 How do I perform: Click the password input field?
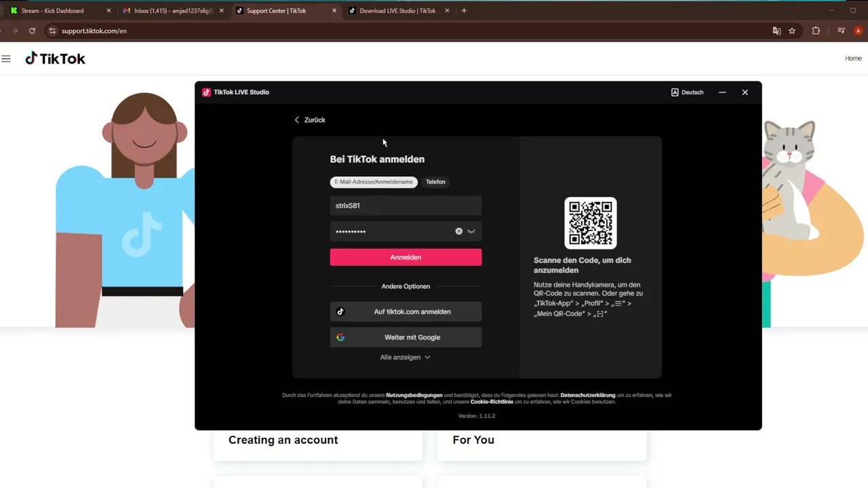click(x=406, y=231)
